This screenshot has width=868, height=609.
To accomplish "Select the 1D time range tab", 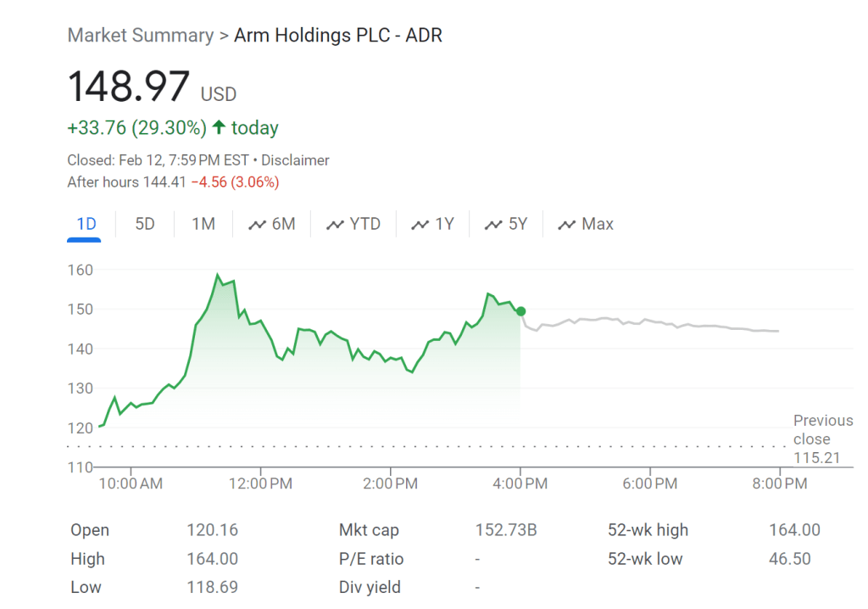I will [86, 225].
